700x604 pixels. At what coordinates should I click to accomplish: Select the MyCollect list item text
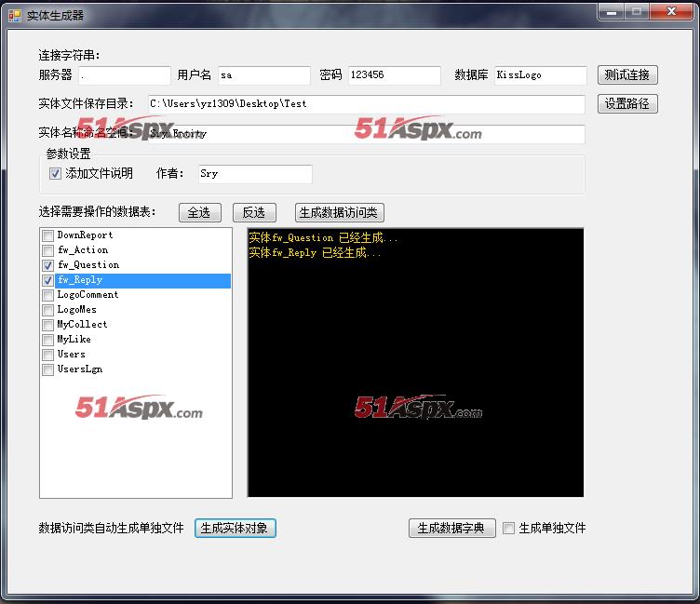click(x=82, y=325)
